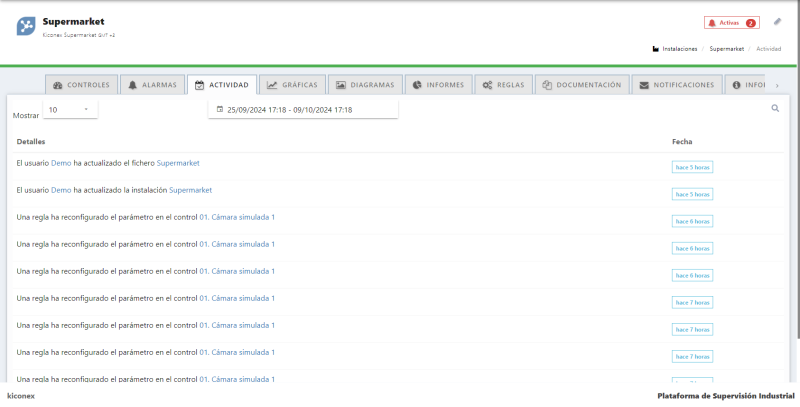Select the Diagramas tab
This screenshot has width=800, height=407.
point(366,85)
